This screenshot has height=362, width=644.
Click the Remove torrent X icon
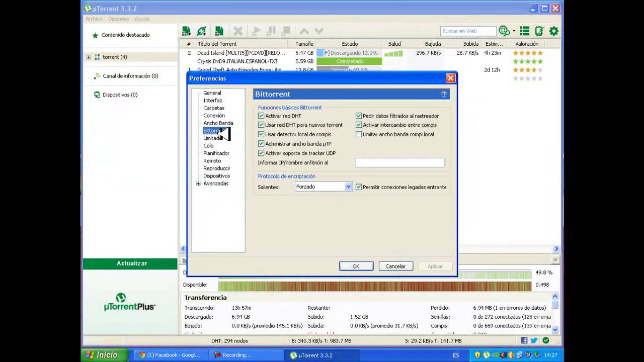238,31
